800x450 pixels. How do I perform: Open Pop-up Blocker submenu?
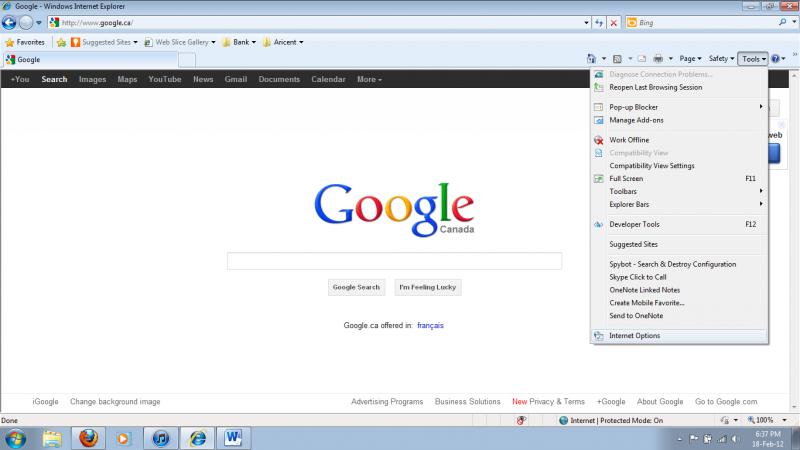click(x=679, y=107)
